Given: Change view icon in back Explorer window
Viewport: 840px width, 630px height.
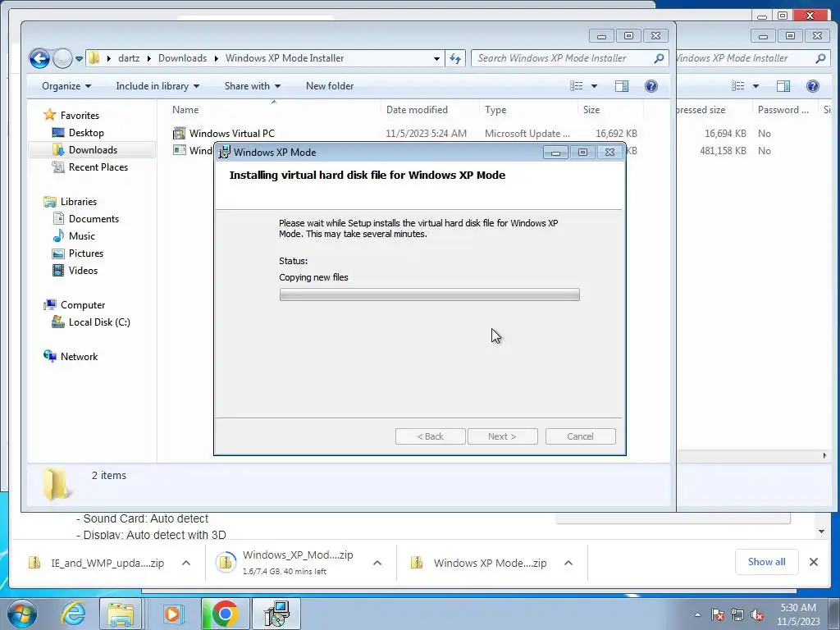Looking at the screenshot, I should (738, 85).
